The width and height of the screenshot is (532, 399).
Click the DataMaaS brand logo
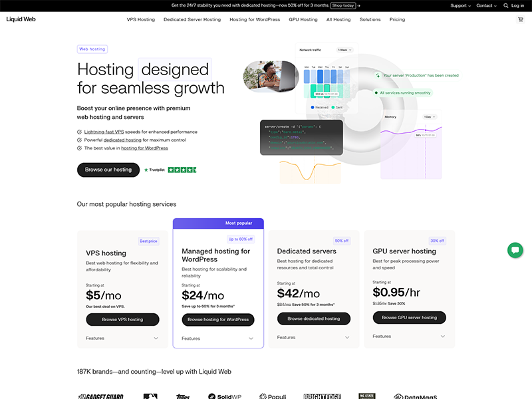[415, 396]
